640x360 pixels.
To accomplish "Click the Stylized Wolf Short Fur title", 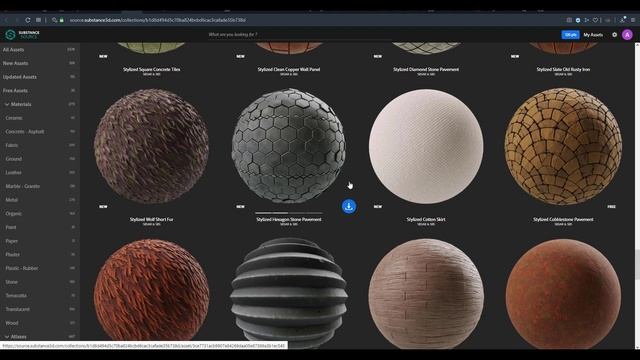I will 151,219.
